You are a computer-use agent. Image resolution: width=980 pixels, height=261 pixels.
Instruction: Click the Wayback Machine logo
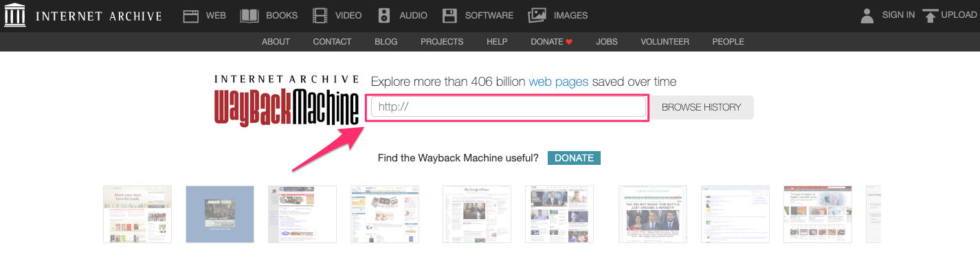coord(287,100)
